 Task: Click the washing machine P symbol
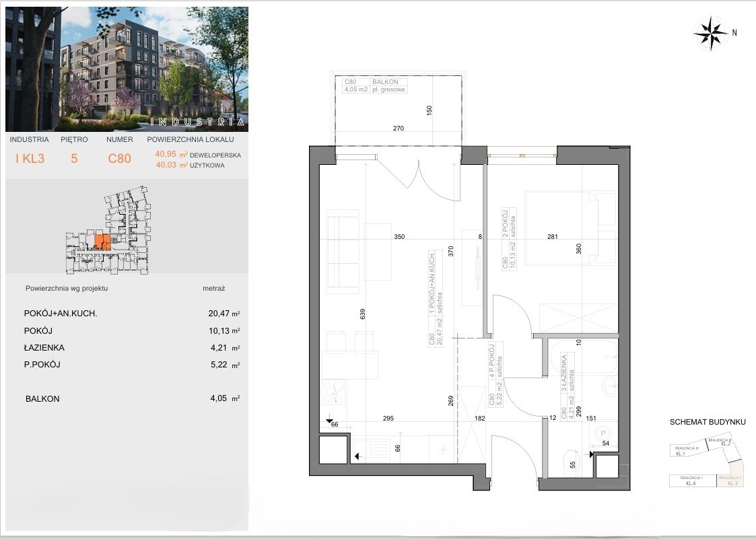pos(604,434)
